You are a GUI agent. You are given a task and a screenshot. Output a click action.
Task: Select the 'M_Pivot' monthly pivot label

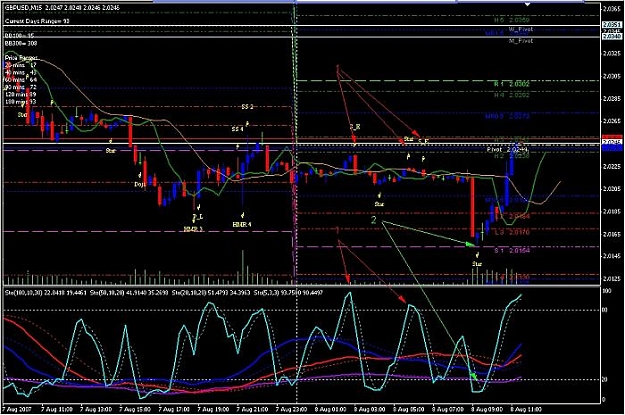click(x=521, y=41)
